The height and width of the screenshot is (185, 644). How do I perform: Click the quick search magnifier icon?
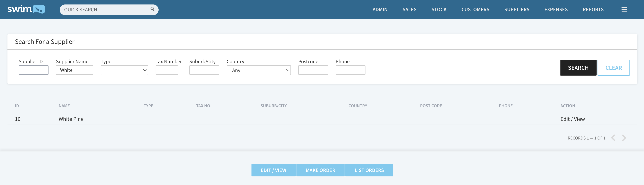(152, 9)
